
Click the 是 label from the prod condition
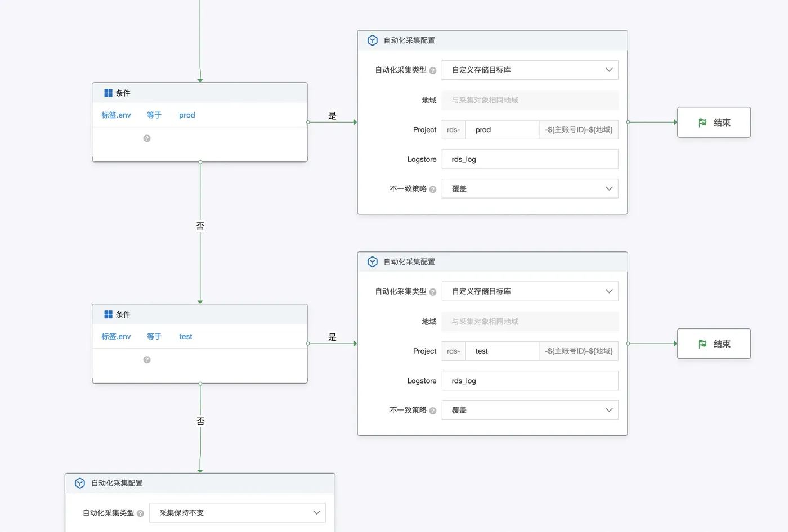pos(332,116)
